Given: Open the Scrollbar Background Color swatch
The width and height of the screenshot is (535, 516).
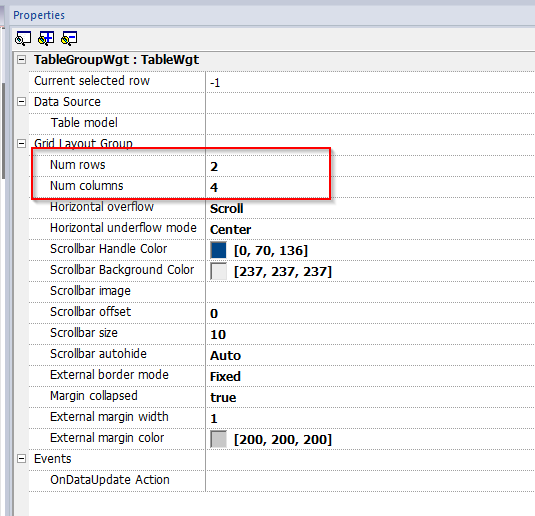Looking at the screenshot, I should tap(218, 271).
